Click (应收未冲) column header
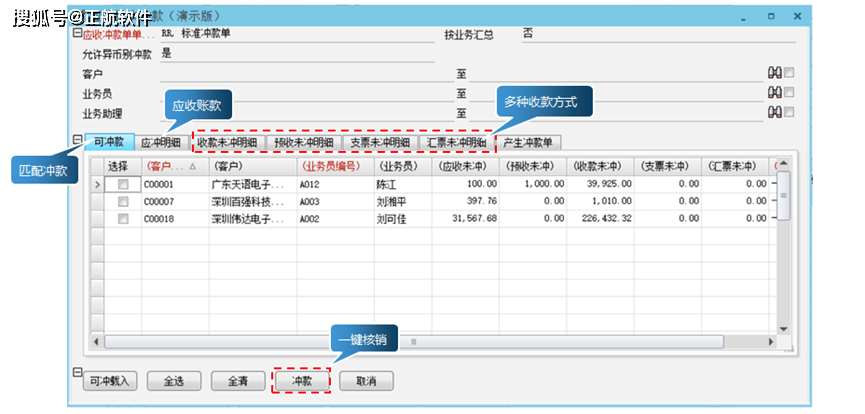865x414 pixels. pyautogui.click(x=465, y=166)
